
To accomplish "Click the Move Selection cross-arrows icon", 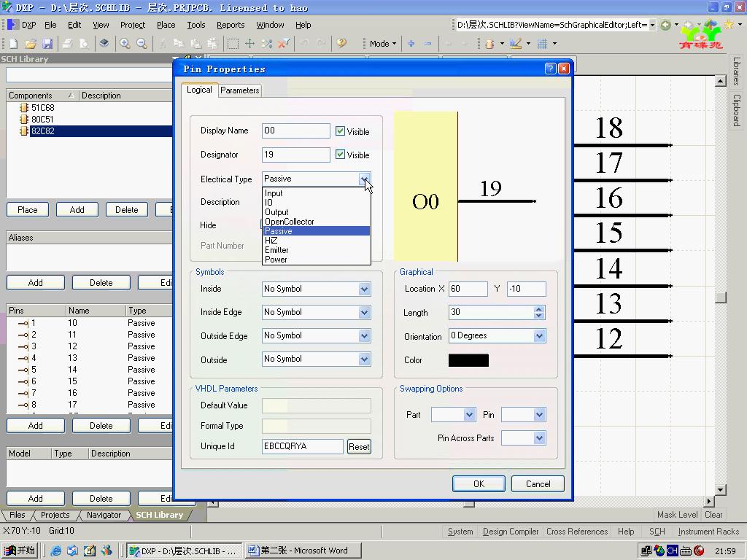I will point(249,44).
